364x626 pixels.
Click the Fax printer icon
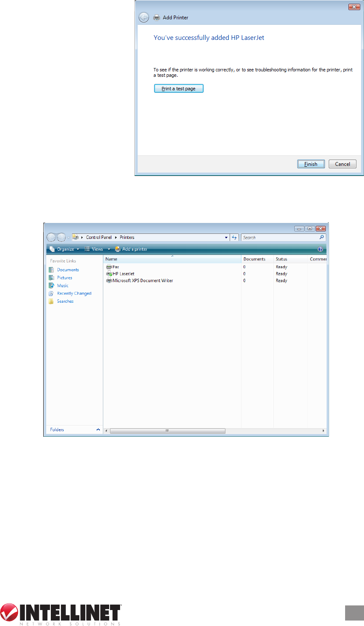pos(109,267)
